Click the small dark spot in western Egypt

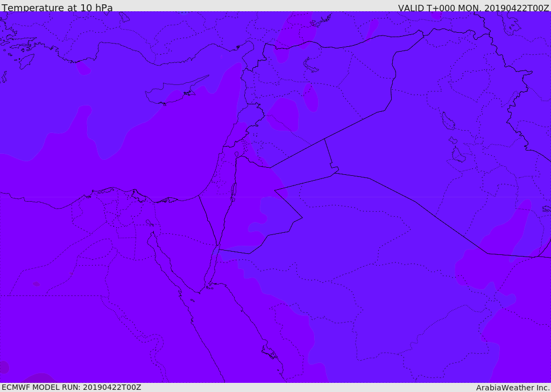tap(36, 284)
